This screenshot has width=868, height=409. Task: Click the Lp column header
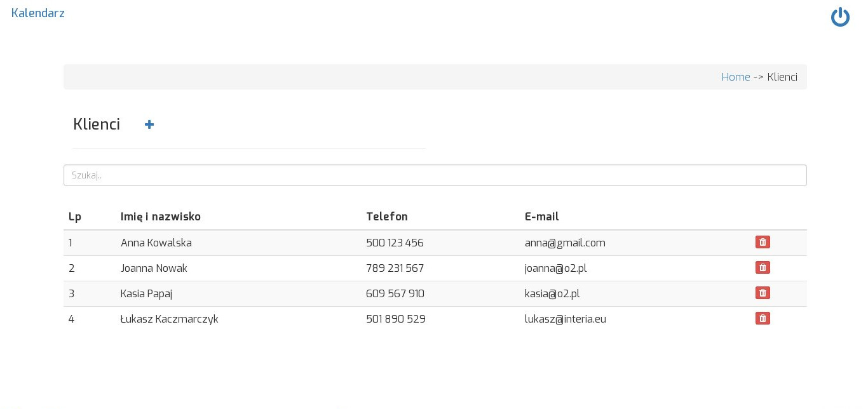(75, 217)
